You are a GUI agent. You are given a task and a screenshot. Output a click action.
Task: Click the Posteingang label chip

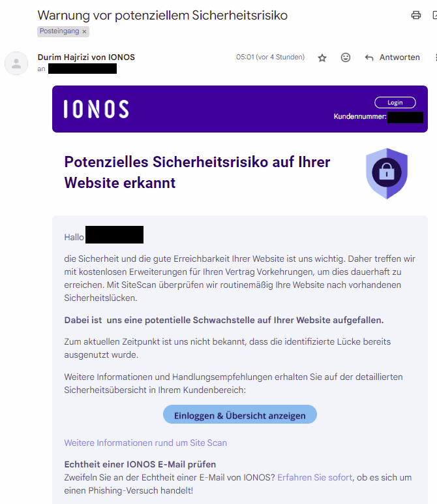click(59, 31)
